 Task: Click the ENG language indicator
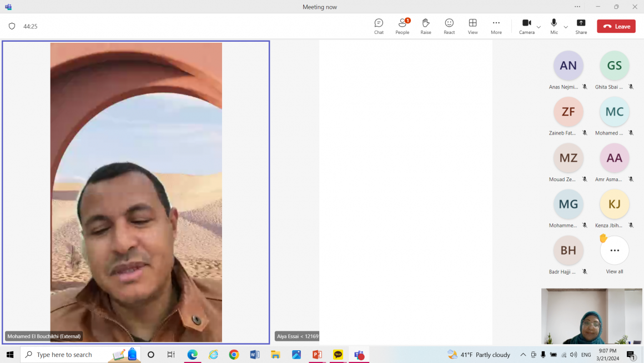pos(586,354)
